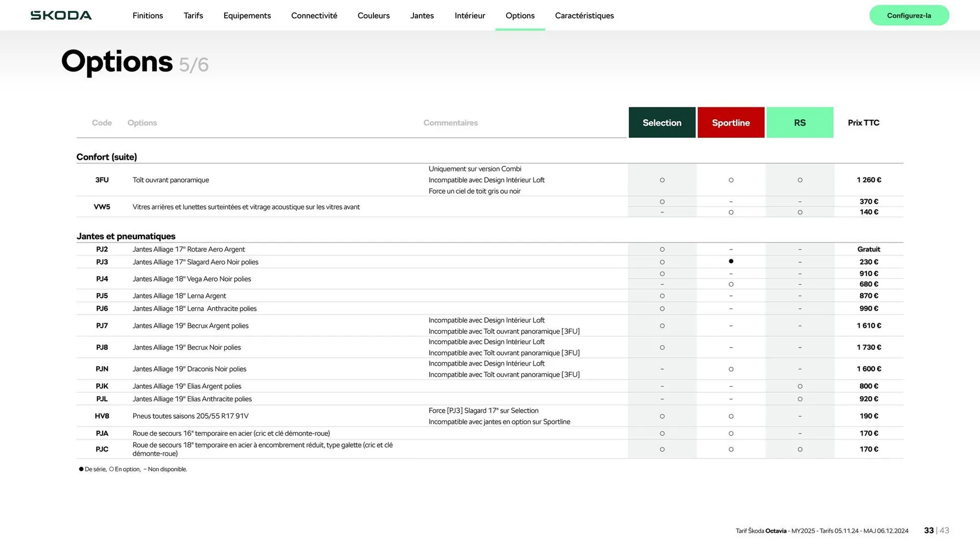The width and height of the screenshot is (980, 551).
Task: Go to Equipements section
Action: pyautogui.click(x=247, y=16)
